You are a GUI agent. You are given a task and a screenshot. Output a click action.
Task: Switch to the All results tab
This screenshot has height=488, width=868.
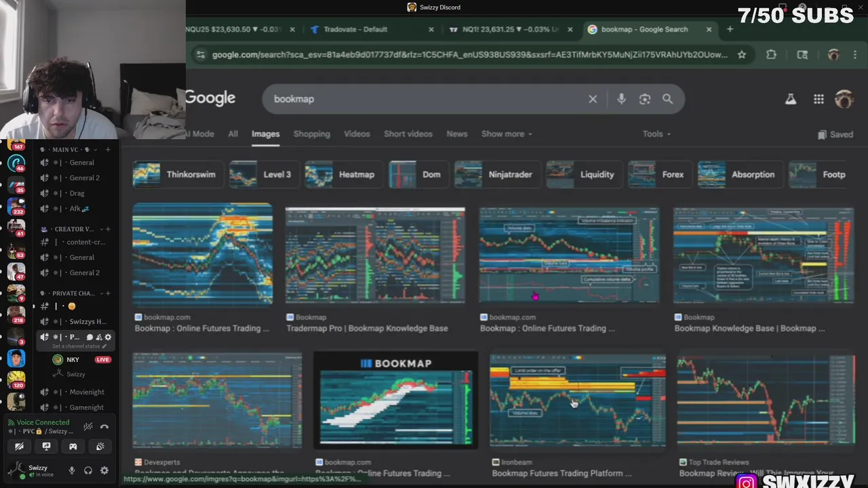233,134
